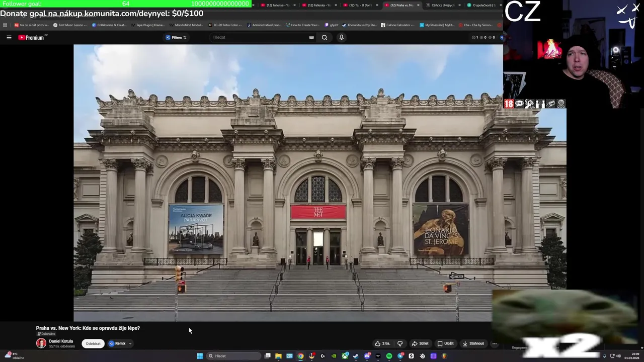Open the MondoMod Modul bookmark
This screenshot has height=362, width=644.
[186, 25]
